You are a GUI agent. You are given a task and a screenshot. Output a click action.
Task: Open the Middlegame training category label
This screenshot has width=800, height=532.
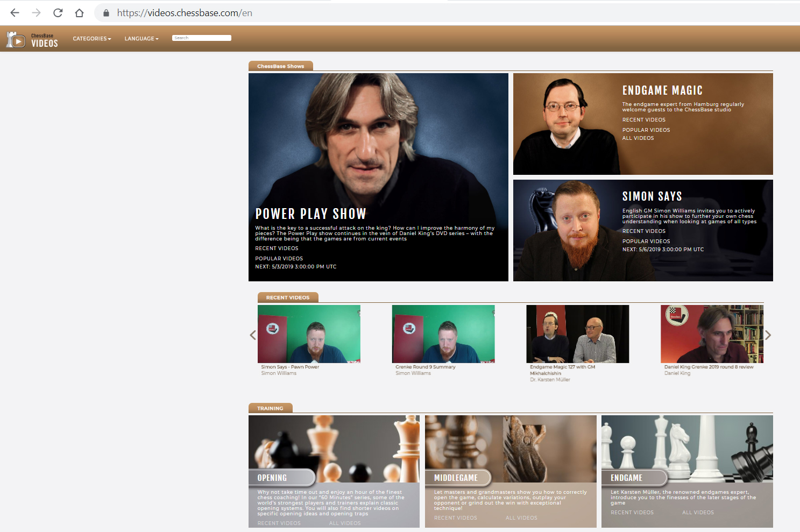456,478
